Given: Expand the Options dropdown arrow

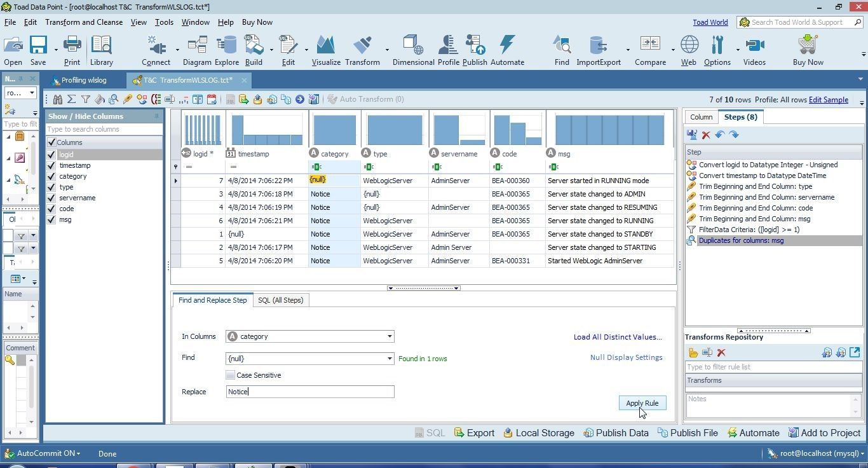Looking at the screenshot, I should pos(738,50).
